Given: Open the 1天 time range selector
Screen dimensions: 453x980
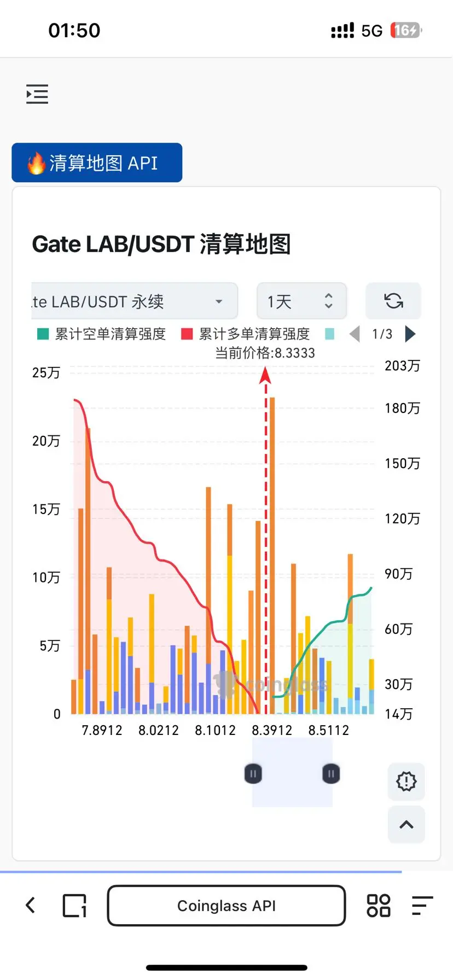Looking at the screenshot, I should [301, 301].
